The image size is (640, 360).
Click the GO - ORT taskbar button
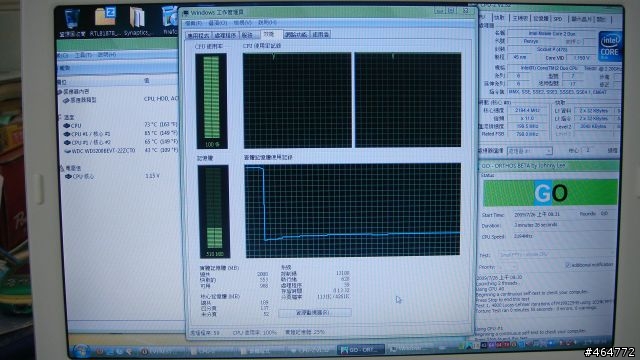[361, 350]
